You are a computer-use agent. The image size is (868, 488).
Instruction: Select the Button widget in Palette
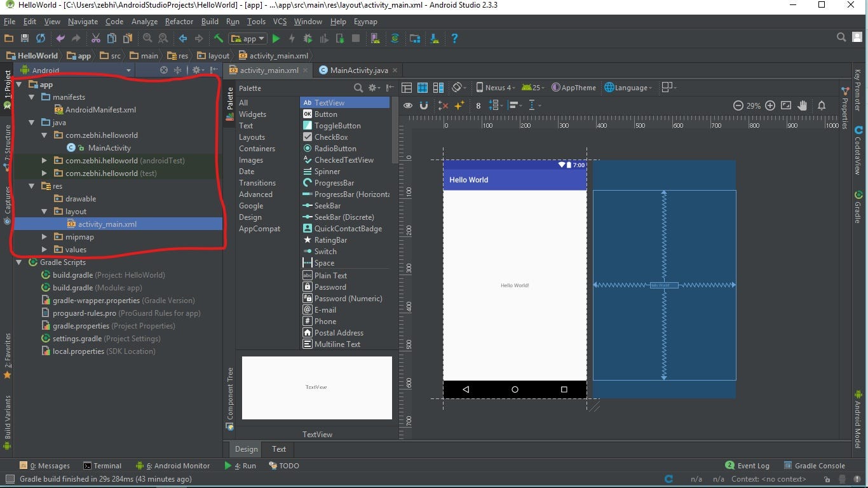pyautogui.click(x=325, y=114)
